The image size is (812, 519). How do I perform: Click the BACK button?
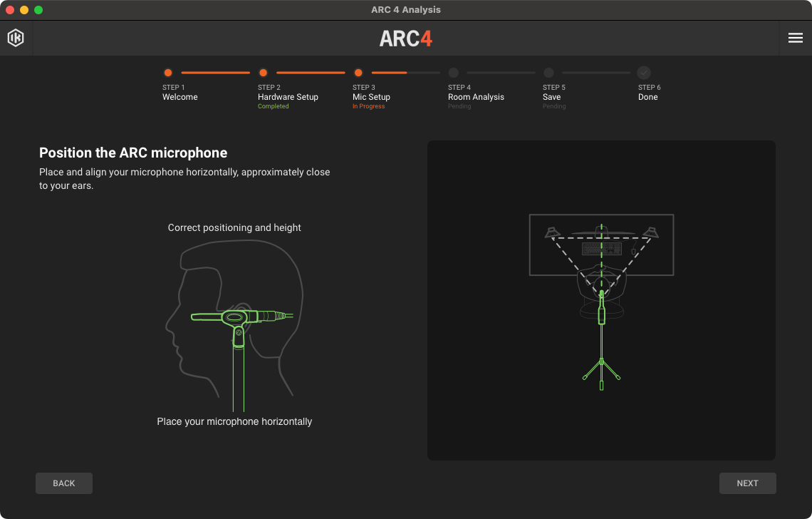tap(63, 483)
